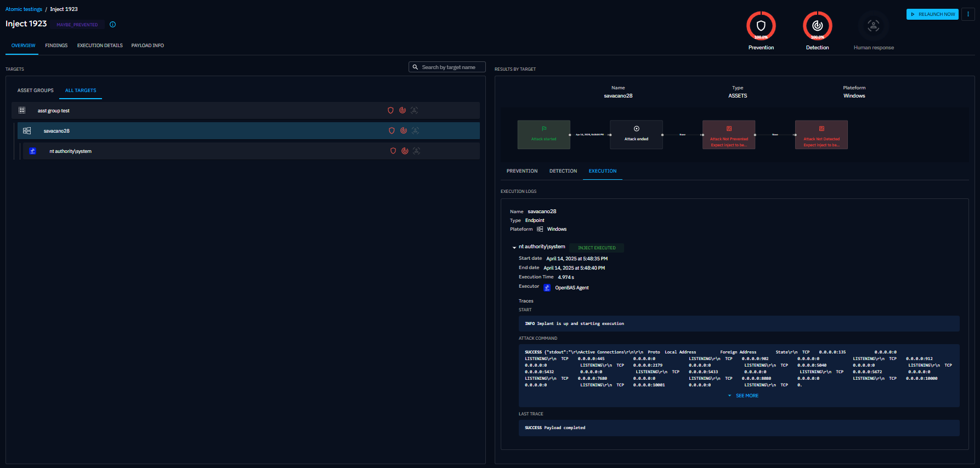980x468 pixels.
Task: Open the three-dot menu beside Relaunch Now
Action: coord(968,14)
